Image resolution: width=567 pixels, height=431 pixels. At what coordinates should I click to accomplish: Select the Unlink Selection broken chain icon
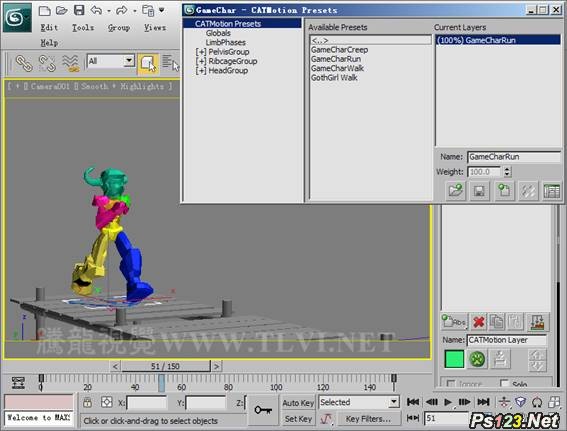(47, 63)
